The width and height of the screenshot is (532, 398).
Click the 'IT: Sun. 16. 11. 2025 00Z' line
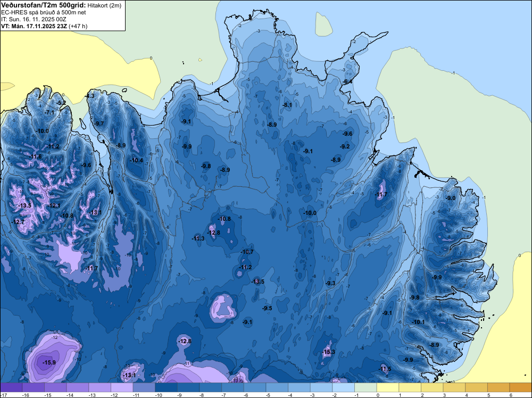tap(34, 19)
